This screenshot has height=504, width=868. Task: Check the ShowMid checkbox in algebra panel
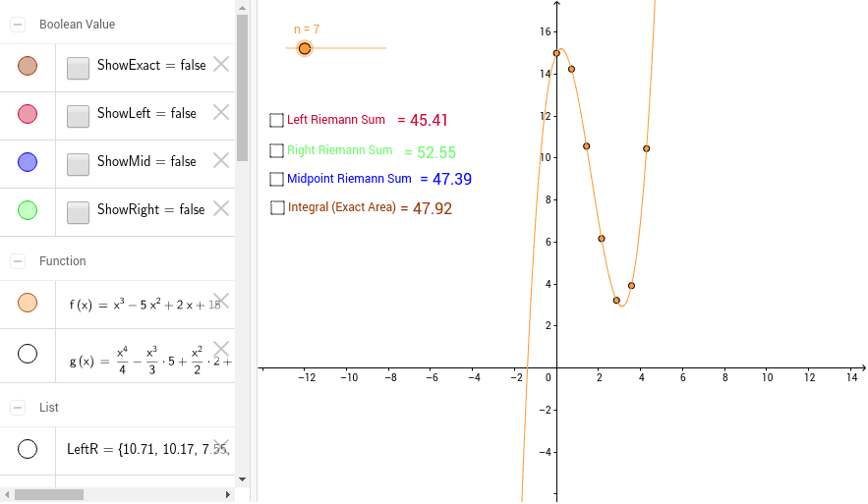pyautogui.click(x=78, y=164)
